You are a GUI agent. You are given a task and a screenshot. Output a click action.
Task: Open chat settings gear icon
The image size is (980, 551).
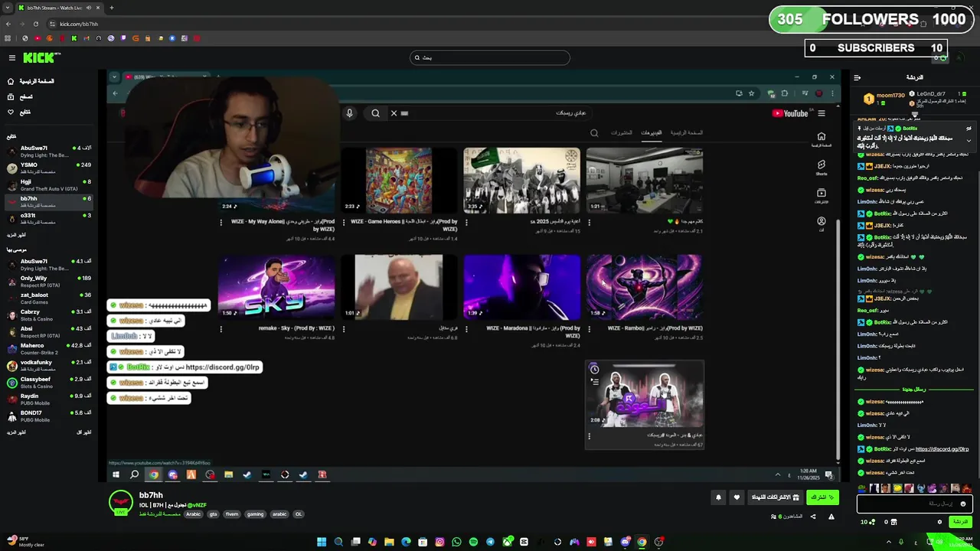939,522
